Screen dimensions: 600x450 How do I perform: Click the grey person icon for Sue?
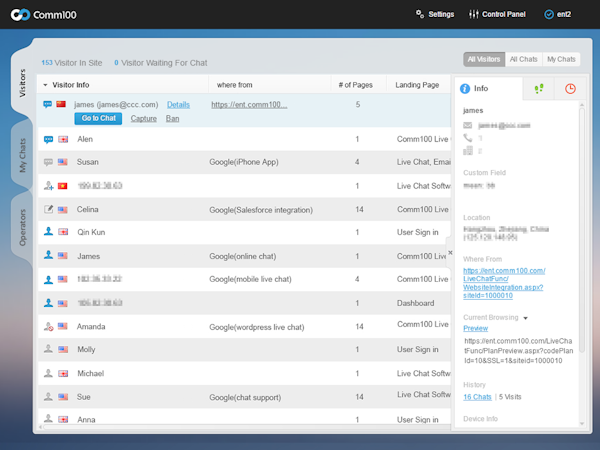48,396
